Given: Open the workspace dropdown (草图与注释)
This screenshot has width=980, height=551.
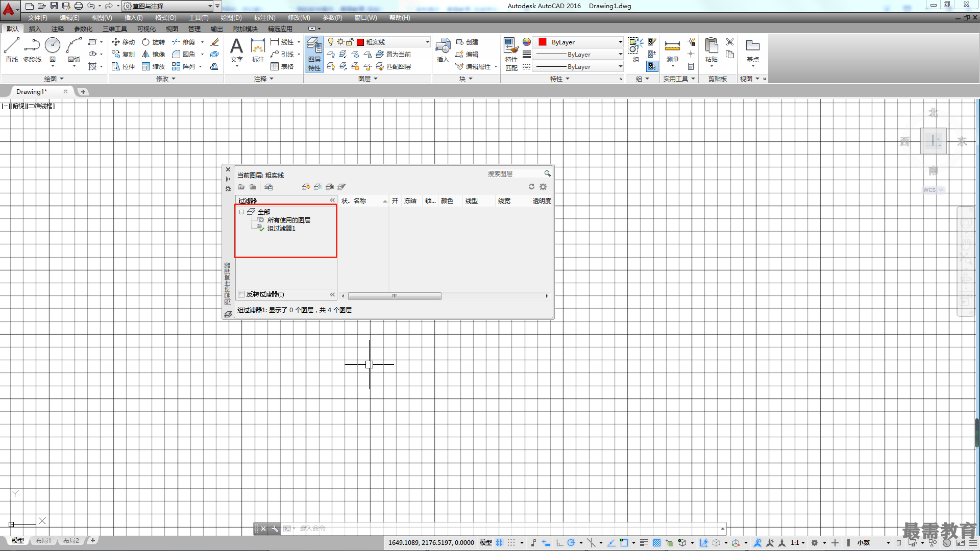Looking at the screenshot, I should pyautogui.click(x=210, y=6).
